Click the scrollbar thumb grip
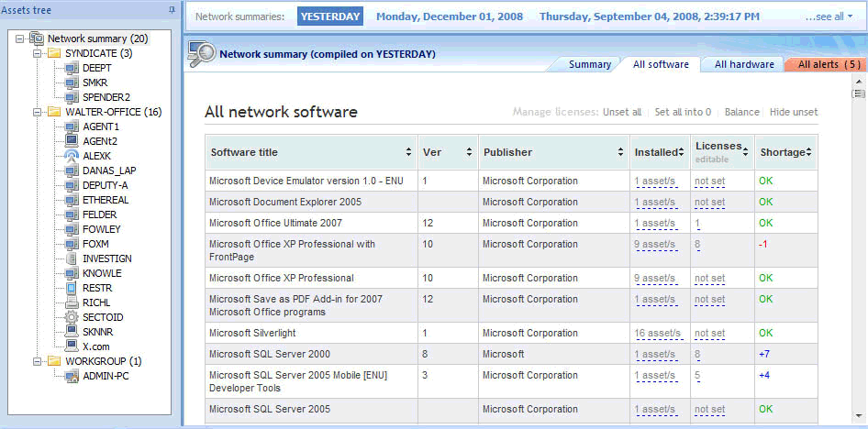This screenshot has height=429, width=868. 859,94
